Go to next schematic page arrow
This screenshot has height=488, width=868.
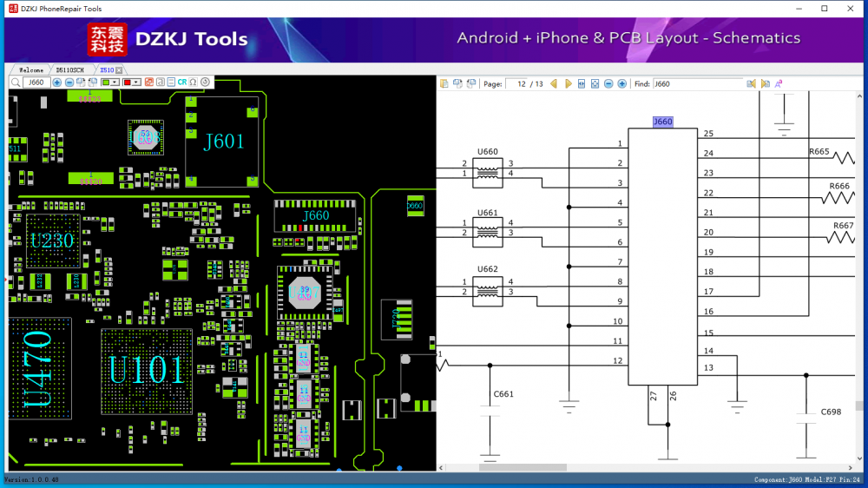point(568,84)
